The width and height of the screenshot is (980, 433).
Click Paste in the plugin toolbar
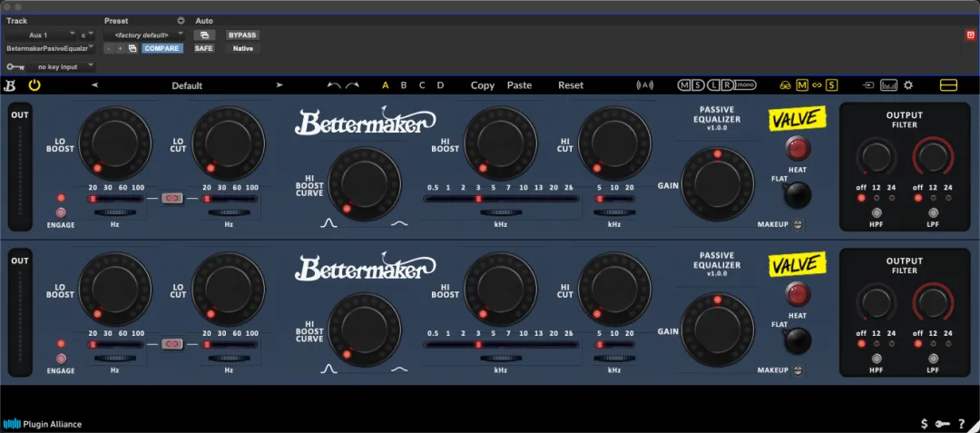coord(519,85)
